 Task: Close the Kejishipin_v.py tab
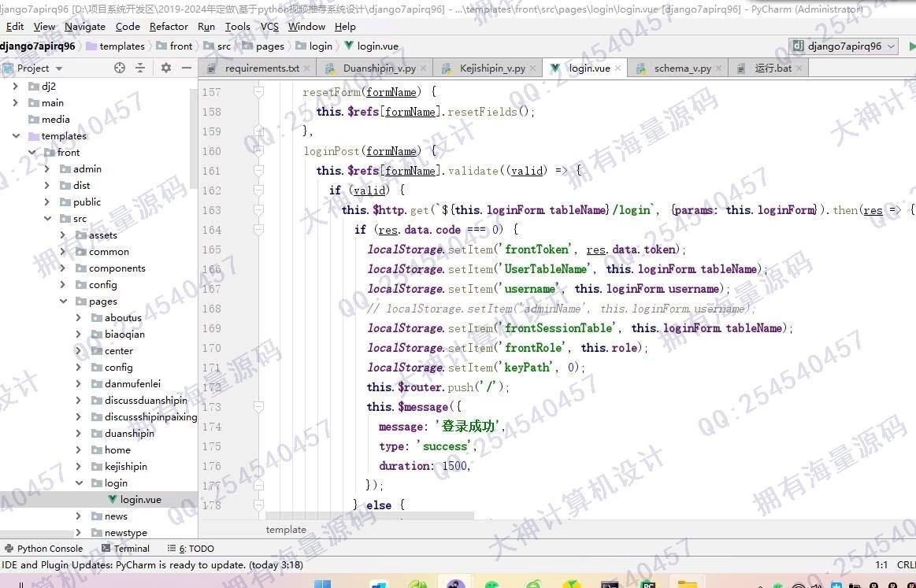[532, 68]
